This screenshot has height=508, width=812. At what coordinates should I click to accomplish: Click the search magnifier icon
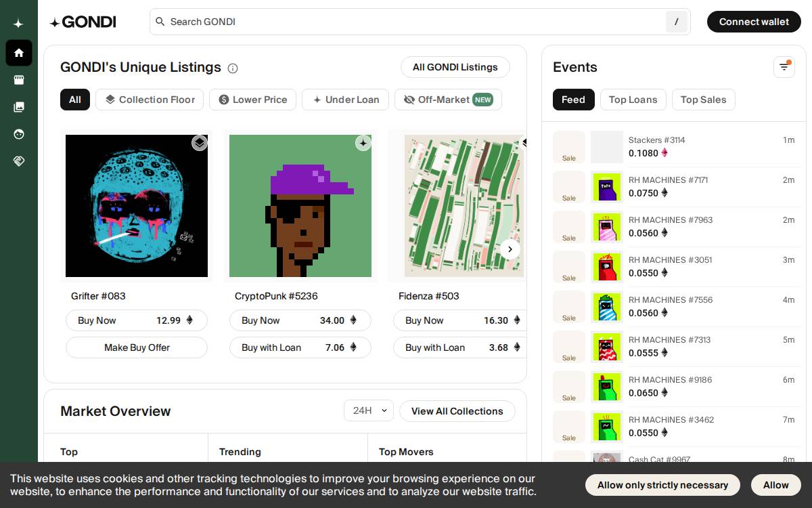point(160,22)
